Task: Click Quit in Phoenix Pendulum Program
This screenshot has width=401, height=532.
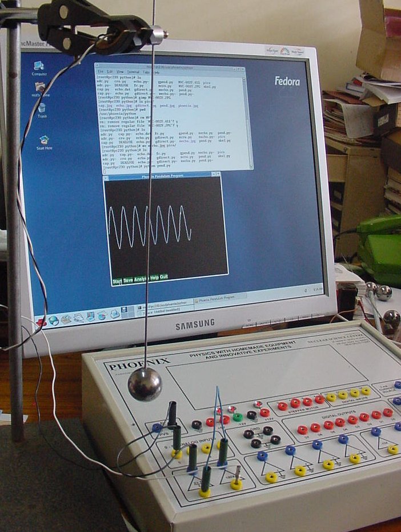Action: click(x=164, y=277)
